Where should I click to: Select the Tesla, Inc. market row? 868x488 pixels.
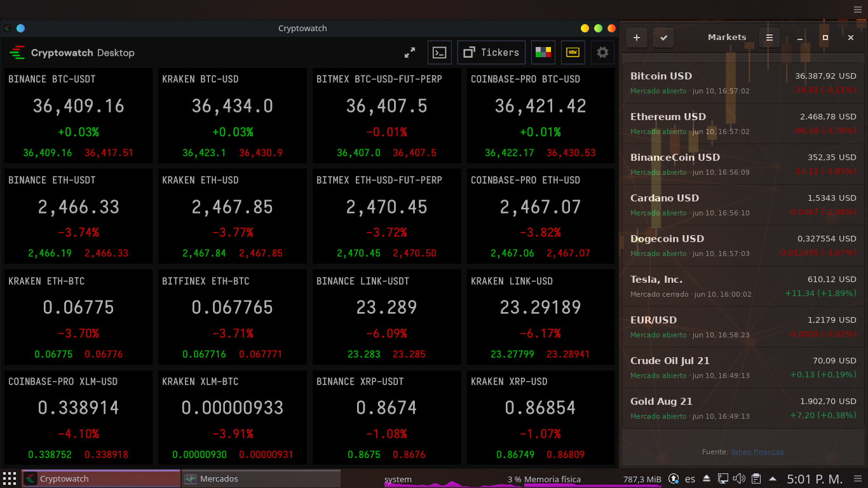click(743, 286)
